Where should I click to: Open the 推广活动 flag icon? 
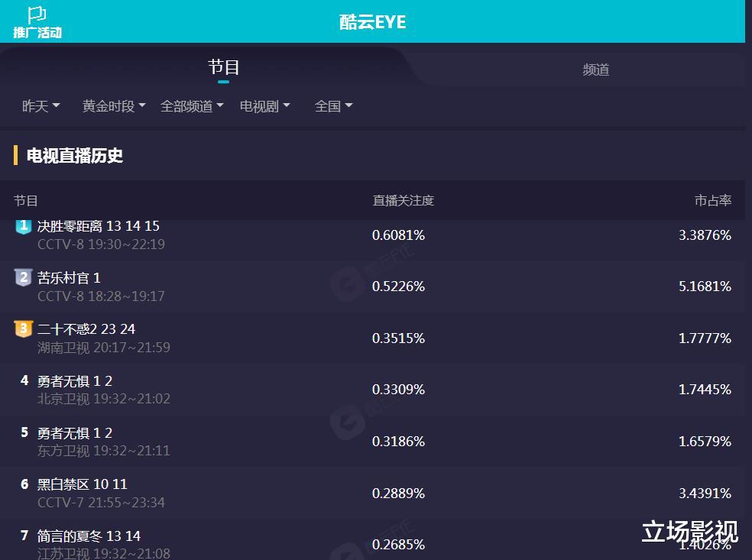click(37, 22)
